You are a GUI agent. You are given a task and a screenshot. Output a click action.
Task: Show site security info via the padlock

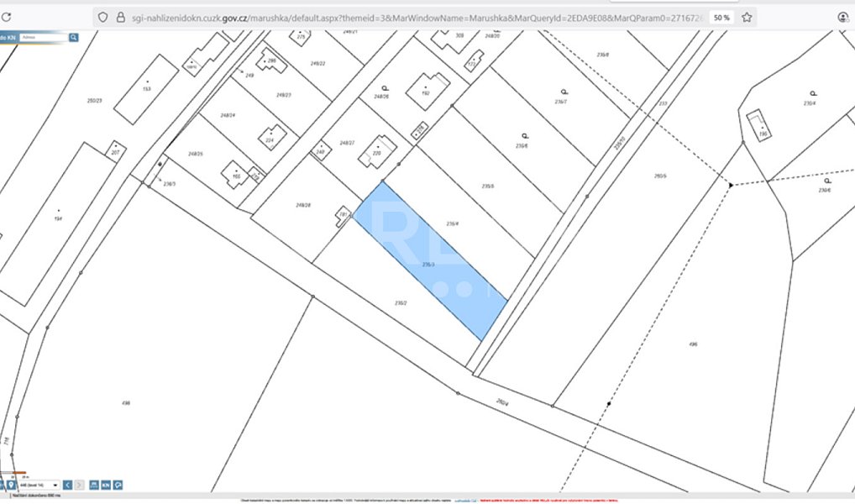click(120, 18)
